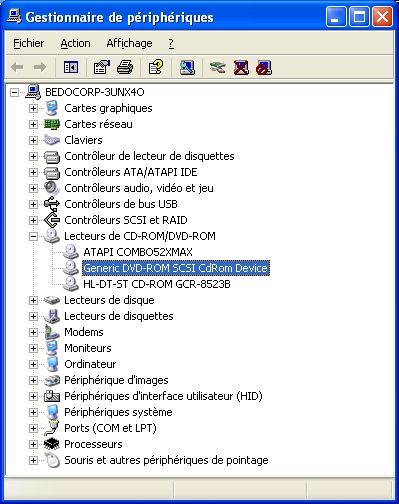
Task: Click the Print toolbar icon
Action: [x=125, y=68]
